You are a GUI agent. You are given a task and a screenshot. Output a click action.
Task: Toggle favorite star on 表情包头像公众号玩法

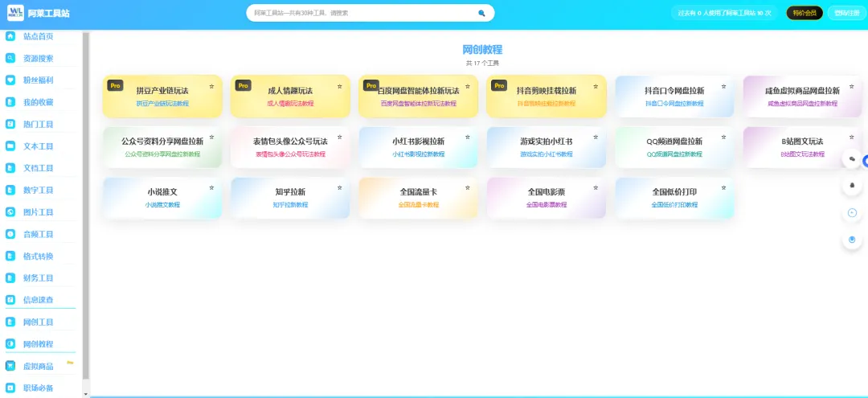339,137
